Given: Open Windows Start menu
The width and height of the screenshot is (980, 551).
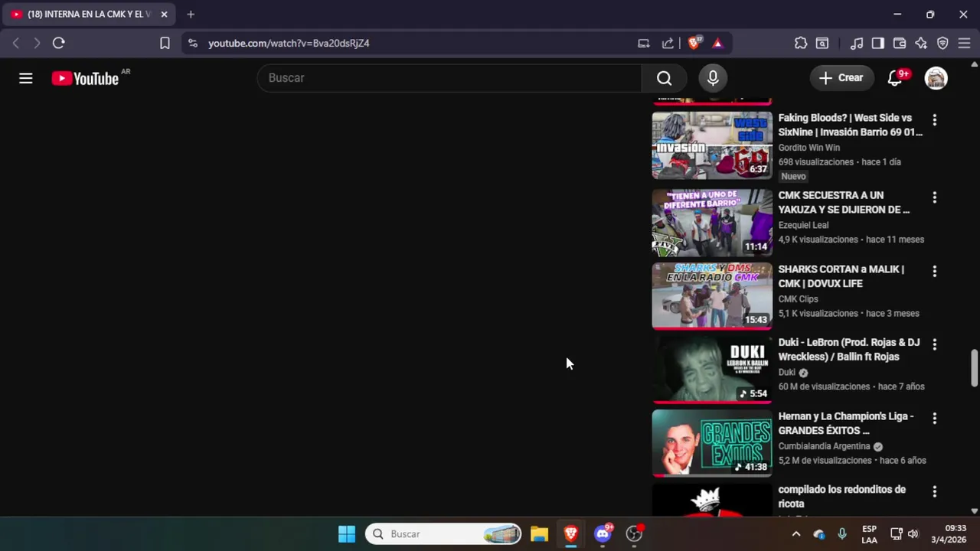Looking at the screenshot, I should pyautogui.click(x=347, y=534).
